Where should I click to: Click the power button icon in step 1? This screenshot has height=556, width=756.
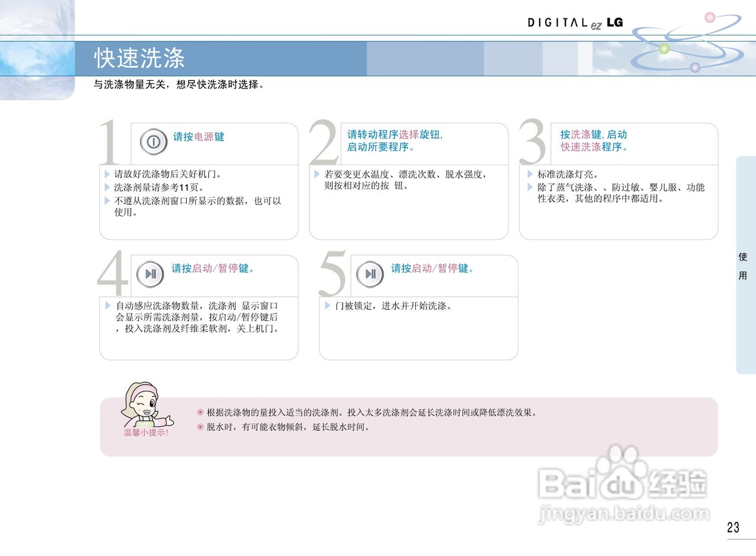coord(152,142)
